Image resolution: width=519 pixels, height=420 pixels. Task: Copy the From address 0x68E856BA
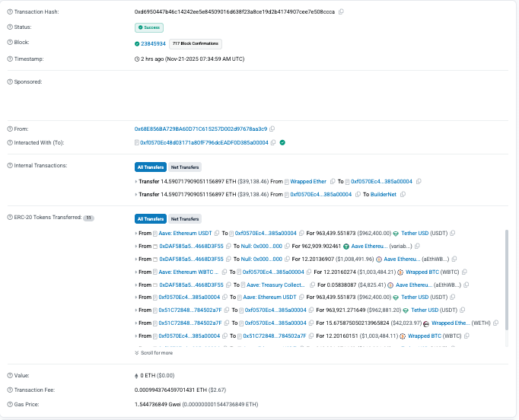(x=272, y=129)
